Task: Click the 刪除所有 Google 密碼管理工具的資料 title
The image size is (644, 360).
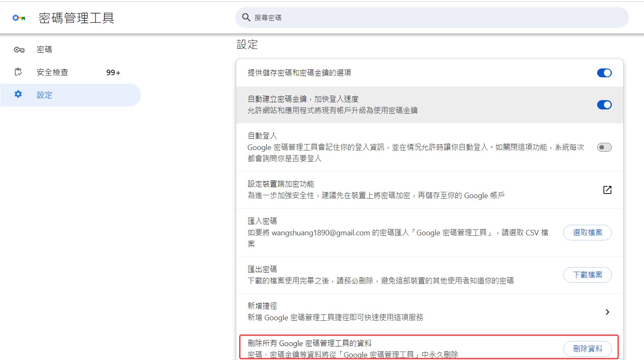Action: (310, 343)
